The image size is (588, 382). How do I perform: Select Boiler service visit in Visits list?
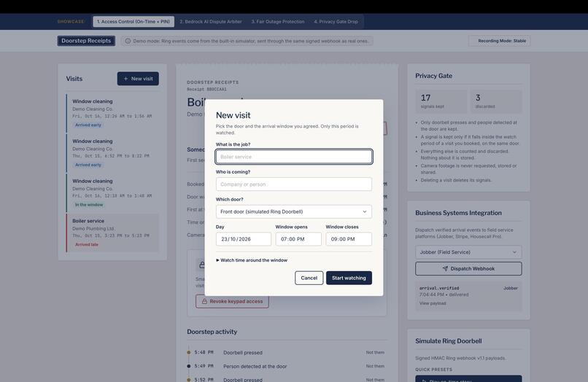(x=112, y=233)
